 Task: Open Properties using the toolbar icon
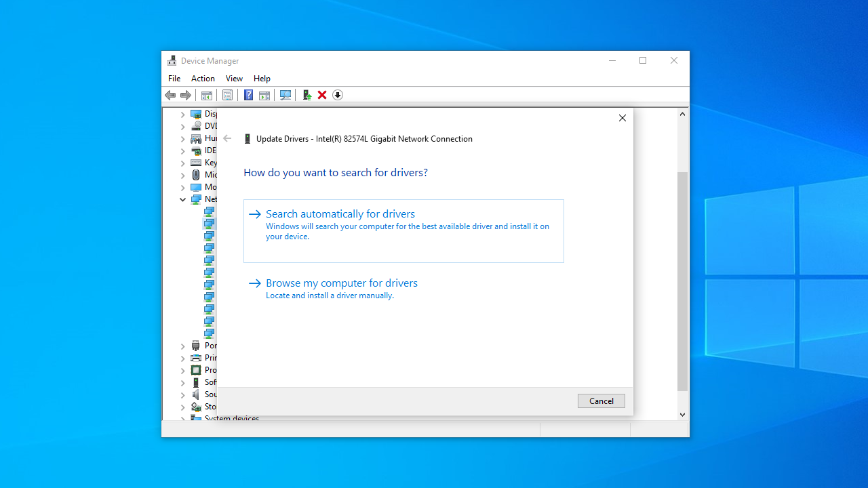(x=227, y=96)
